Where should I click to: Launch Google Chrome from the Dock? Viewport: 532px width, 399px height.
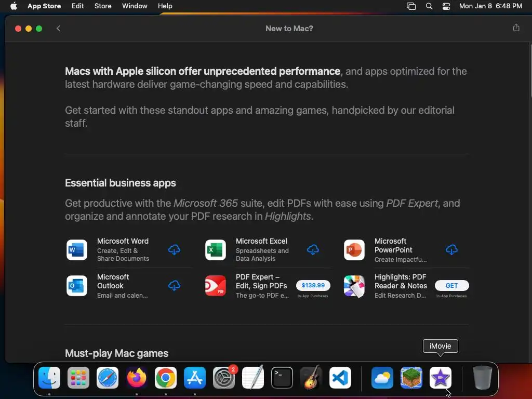pos(166,378)
